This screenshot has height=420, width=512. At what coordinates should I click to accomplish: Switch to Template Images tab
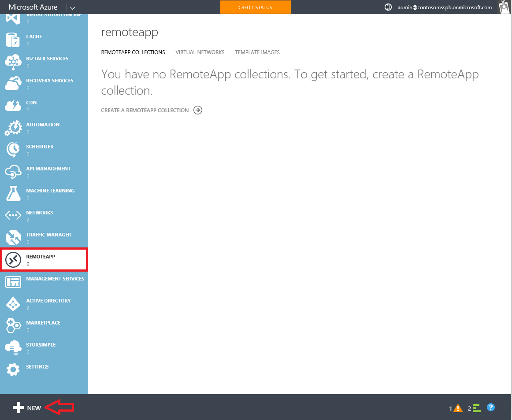point(257,52)
